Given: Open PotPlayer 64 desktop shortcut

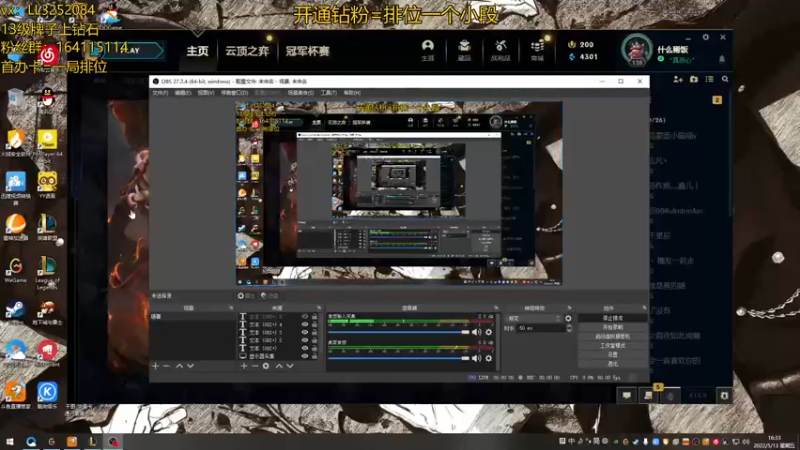Looking at the screenshot, I should click(47, 145).
